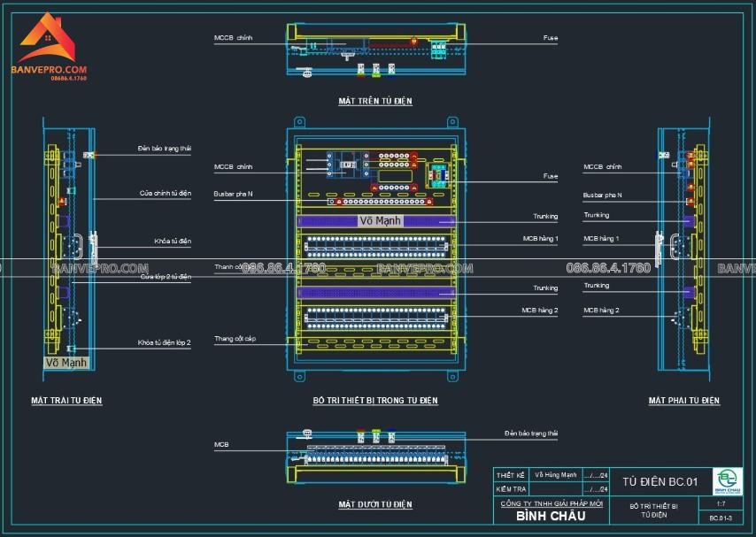
Task: Click the 'Thang cốt cáp' label
Action: click(x=235, y=339)
